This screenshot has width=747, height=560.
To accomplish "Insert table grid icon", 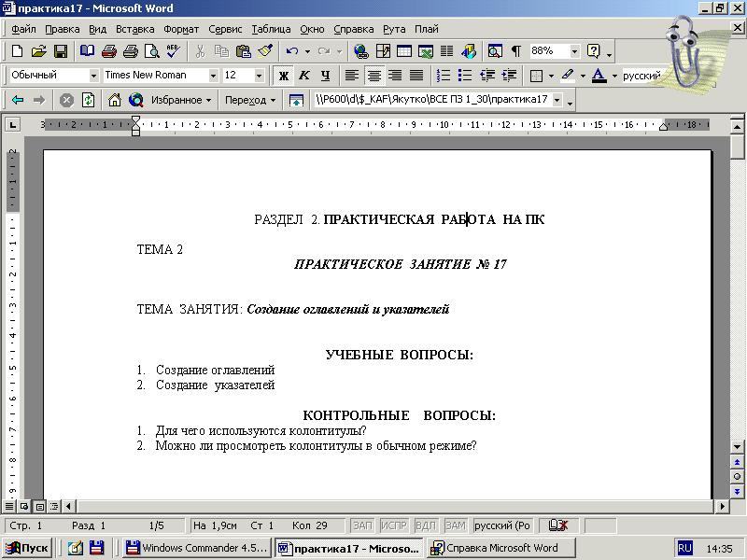I will pos(404,50).
